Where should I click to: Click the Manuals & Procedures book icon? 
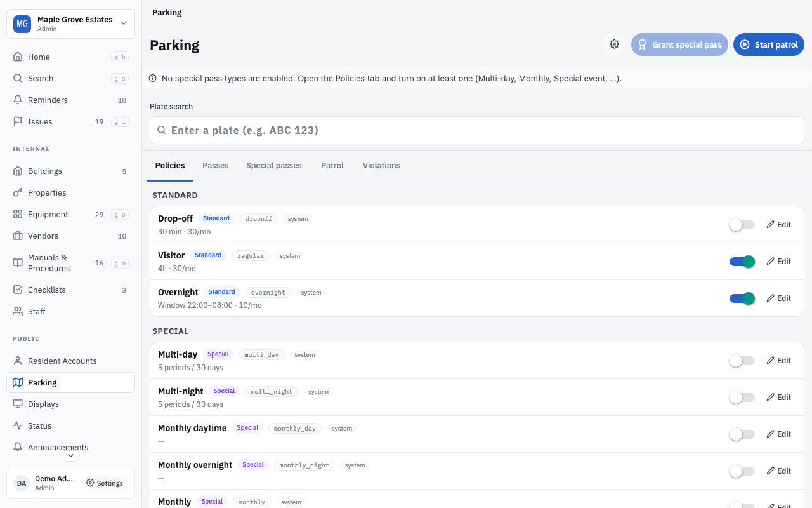pyautogui.click(x=18, y=263)
